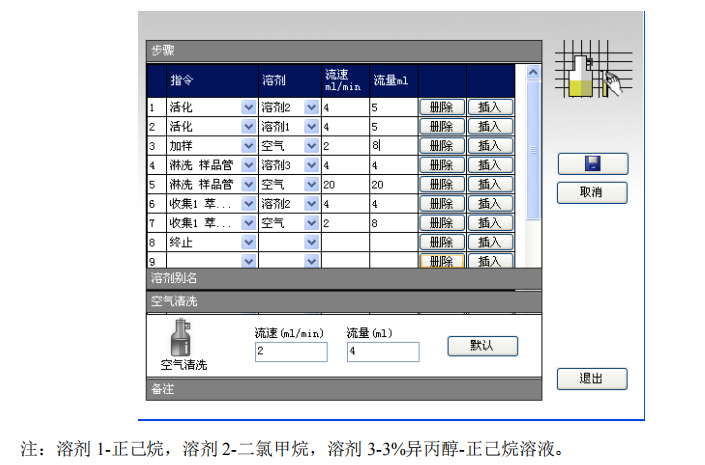Screen dimensions: 705x465
Task: Click the 流量 cell in row 7
Action: (x=394, y=223)
